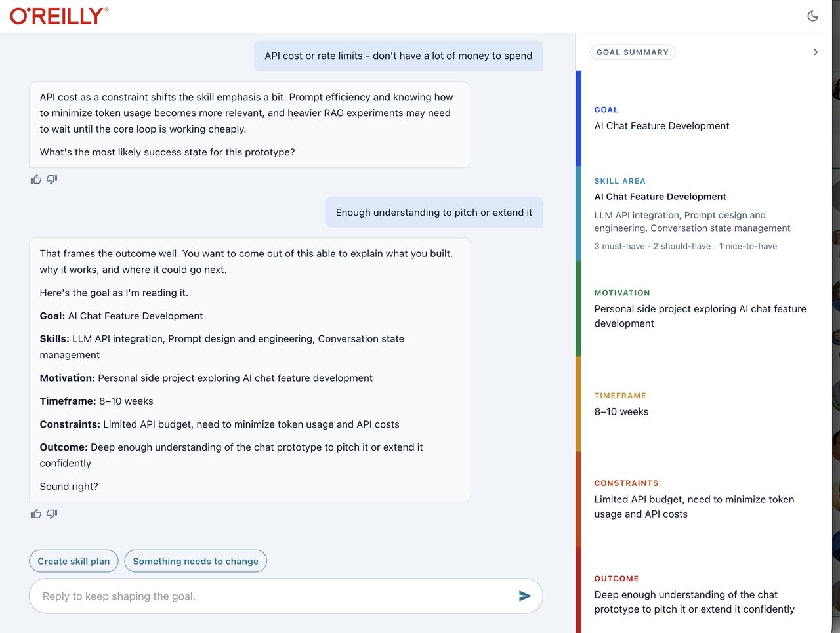The image size is (840, 633).
Task: Click '3 must-have · 2 should-have' skill counts
Action: tap(686, 247)
